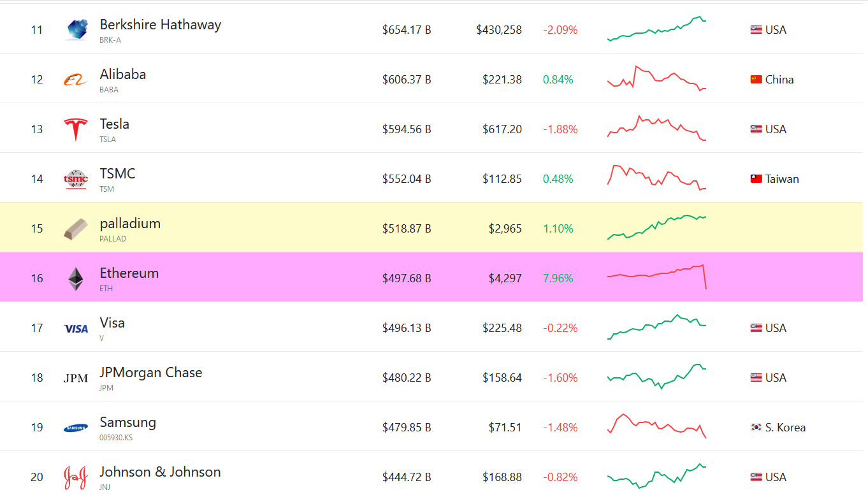
Task: Click the Visa price trend chart
Action: point(656,327)
